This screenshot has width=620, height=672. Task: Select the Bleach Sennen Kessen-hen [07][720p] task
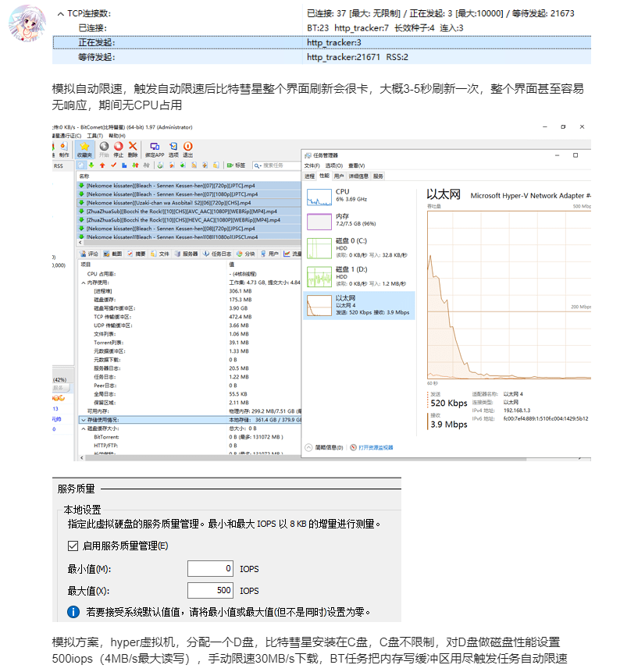tap(190, 186)
